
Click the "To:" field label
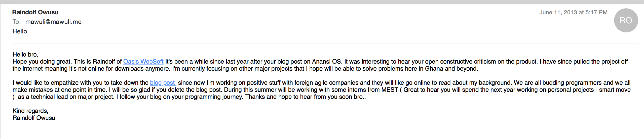click(17, 22)
